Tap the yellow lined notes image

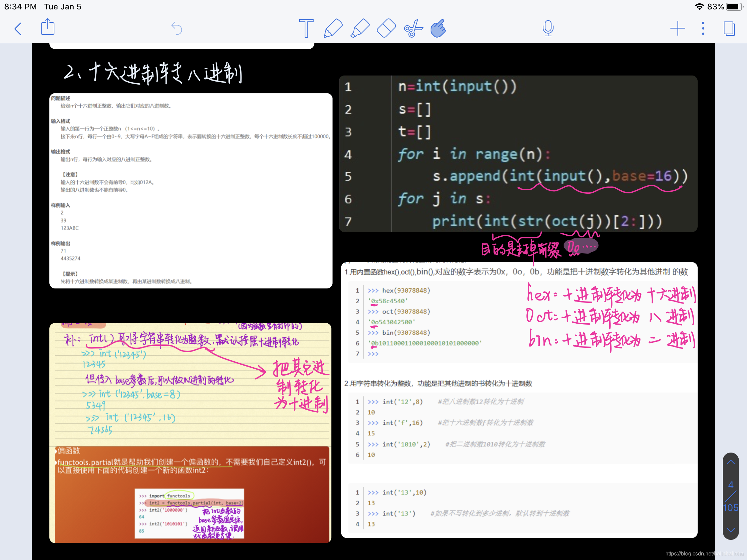coord(190,385)
